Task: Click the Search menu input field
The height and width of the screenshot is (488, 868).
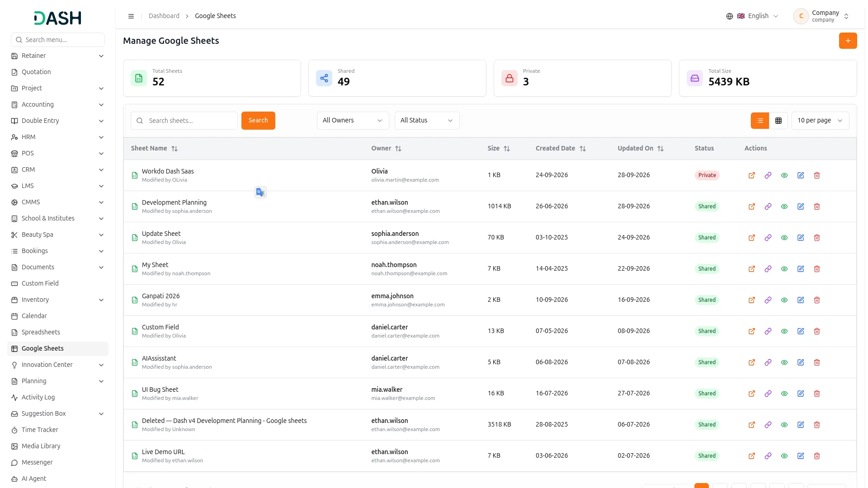Action: pyautogui.click(x=58, y=40)
